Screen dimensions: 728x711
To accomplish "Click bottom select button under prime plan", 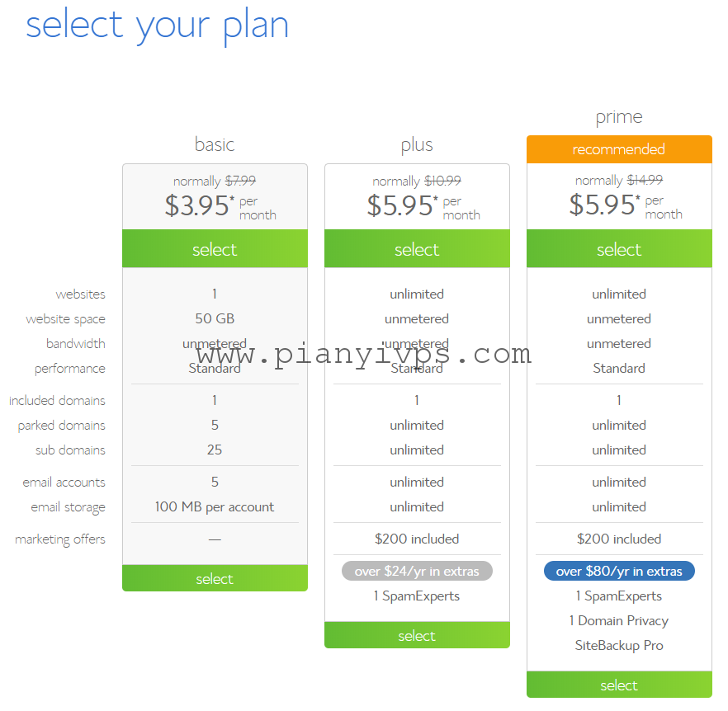I will coord(619,685).
